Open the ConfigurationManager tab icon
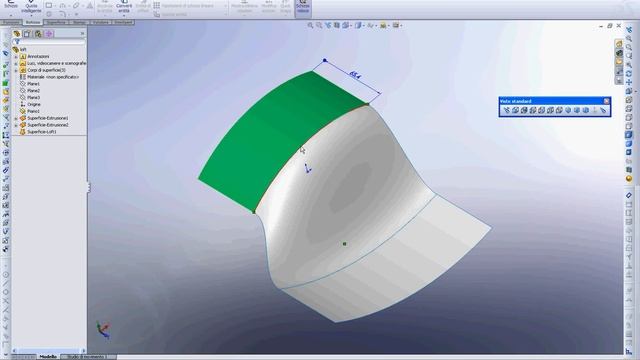This screenshot has height=360, width=640. click(x=38, y=34)
